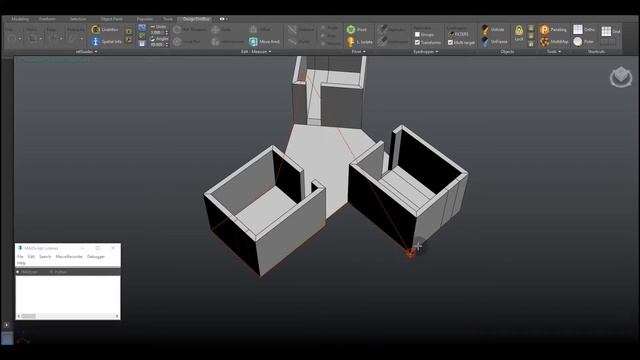Click the L. Isolate lightbulb icon
640x360 pixels.
(351, 41)
